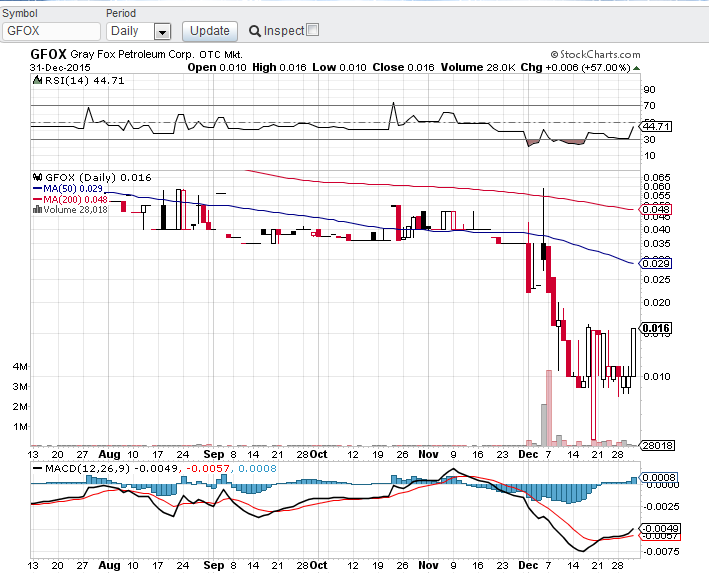Click the tall pink volume bar near Dec 7
This screenshot has width=709, height=579.
pos(549,408)
